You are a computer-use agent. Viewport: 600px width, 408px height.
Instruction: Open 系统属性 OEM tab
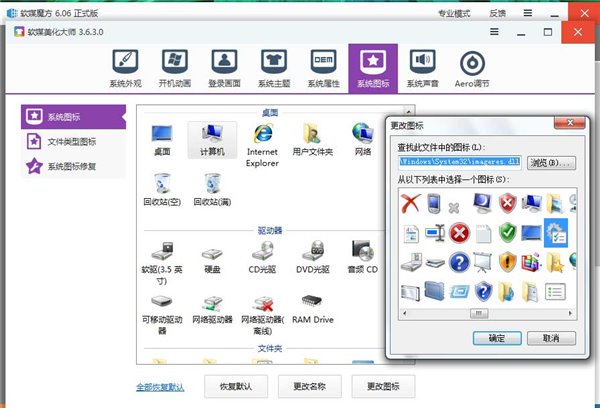tap(323, 69)
